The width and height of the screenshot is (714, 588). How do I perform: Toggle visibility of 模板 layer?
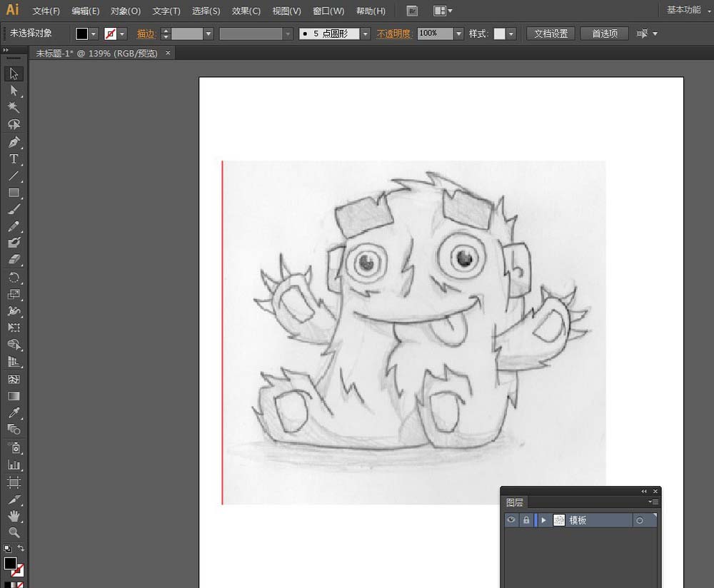click(x=511, y=519)
